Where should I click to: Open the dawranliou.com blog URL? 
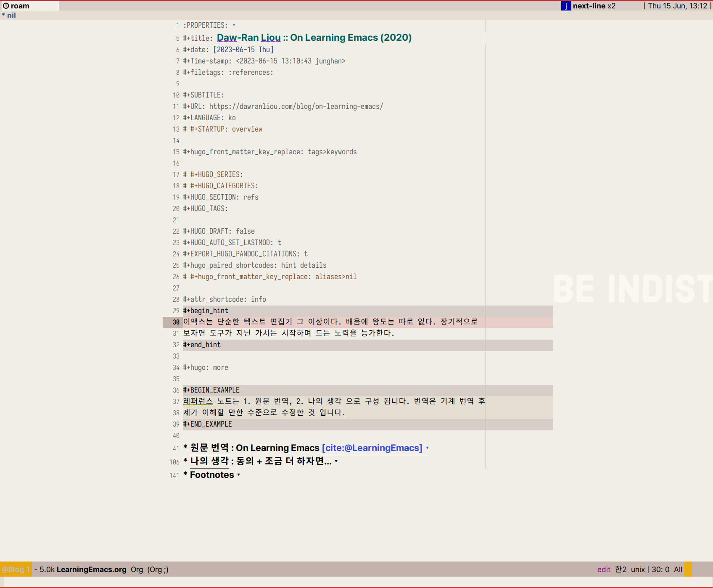coord(296,106)
